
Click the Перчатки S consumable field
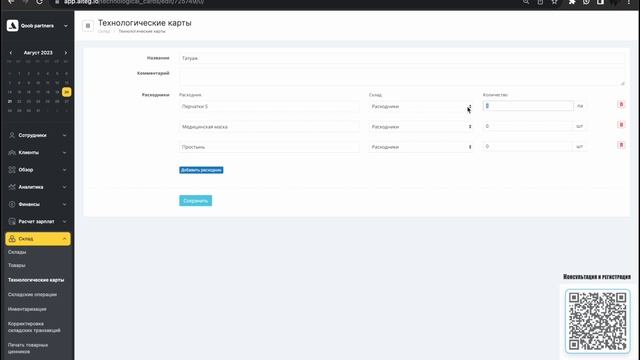[x=269, y=107]
